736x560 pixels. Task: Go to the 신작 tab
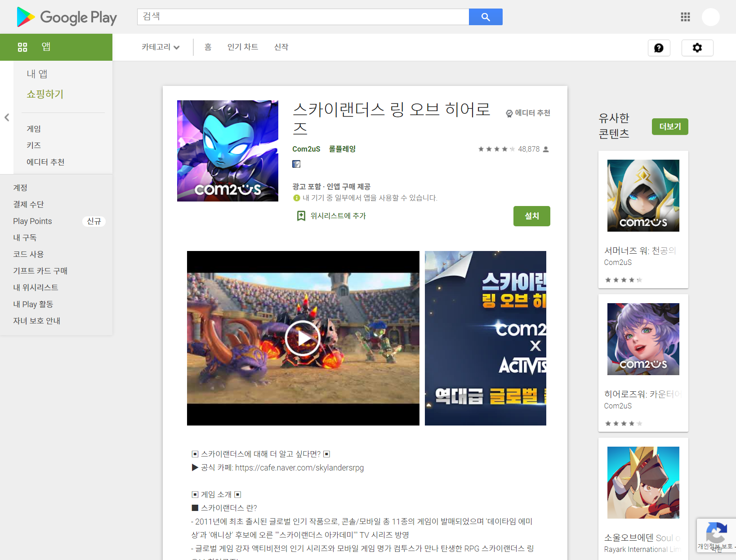[281, 47]
